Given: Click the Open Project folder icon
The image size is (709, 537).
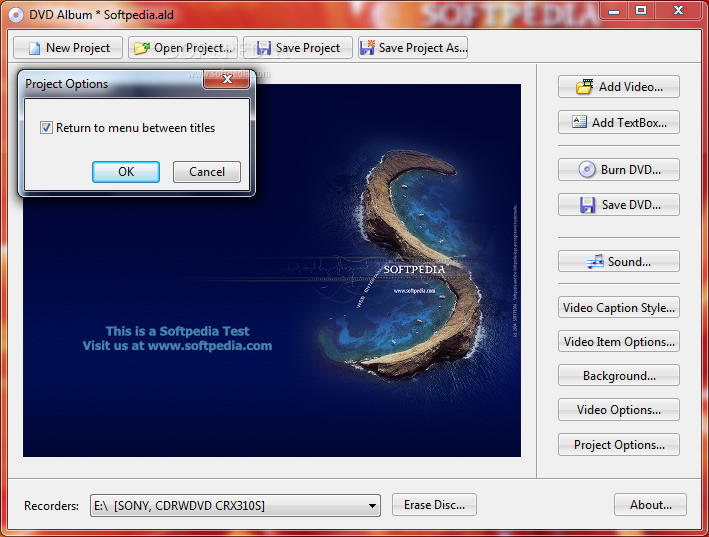Looking at the screenshot, I should point(142,48).
